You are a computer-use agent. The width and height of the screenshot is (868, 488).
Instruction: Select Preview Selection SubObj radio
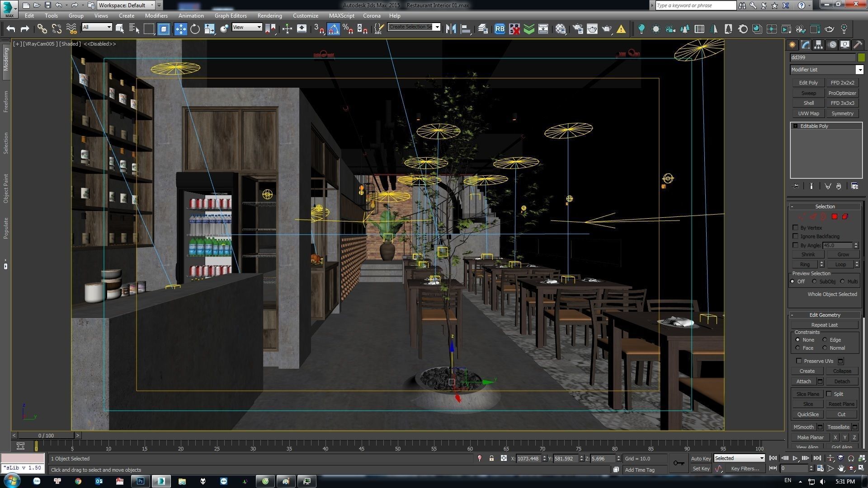pos(815,281)
